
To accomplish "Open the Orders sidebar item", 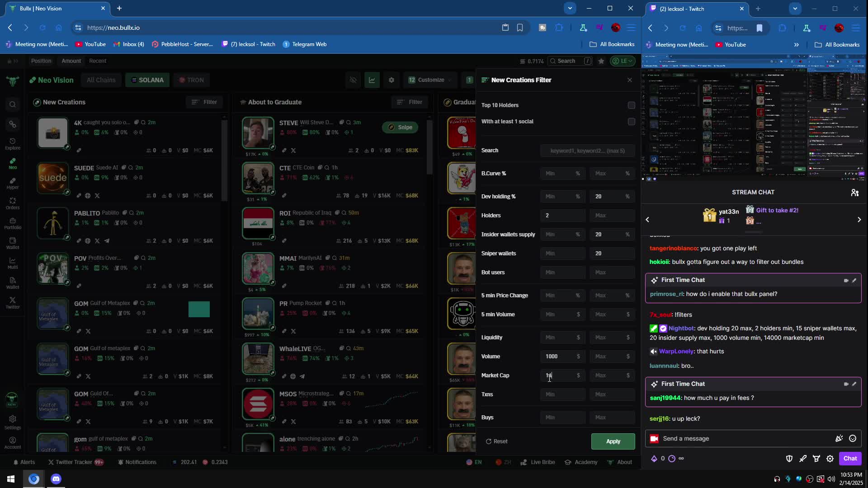I will [13, 204].
